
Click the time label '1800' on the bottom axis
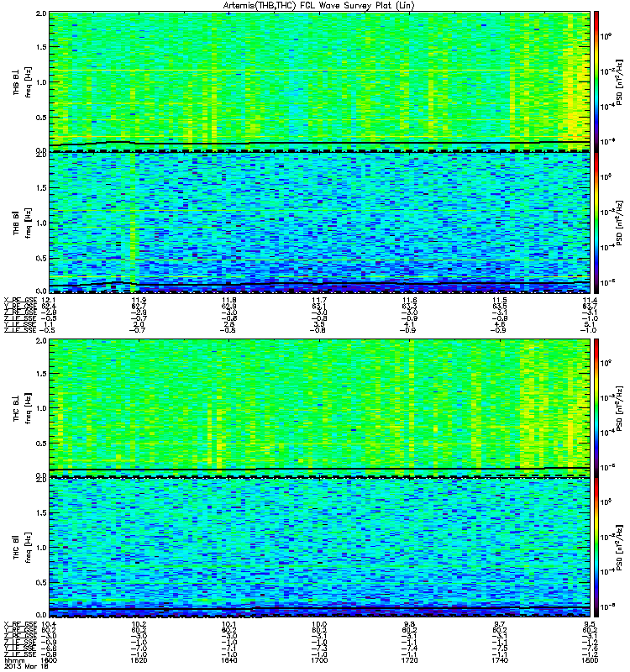pyautogui.click(x=590, y=660)
